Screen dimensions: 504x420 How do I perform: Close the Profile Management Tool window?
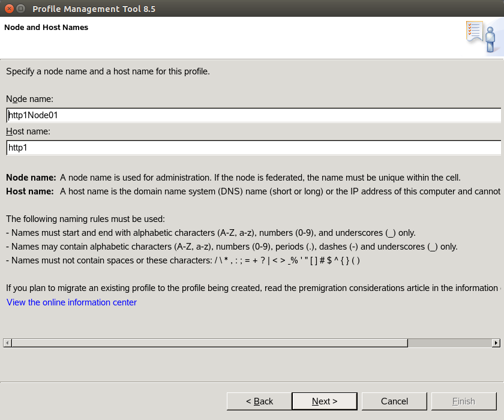[x=10, y=8]
